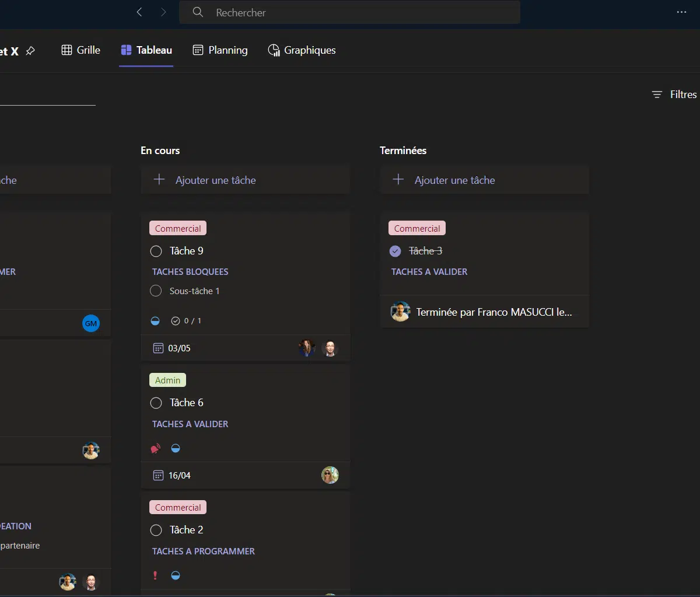Screen dimensions: 700x597
Task: Open the Planning tab
Action: click(x=220, y=50)
